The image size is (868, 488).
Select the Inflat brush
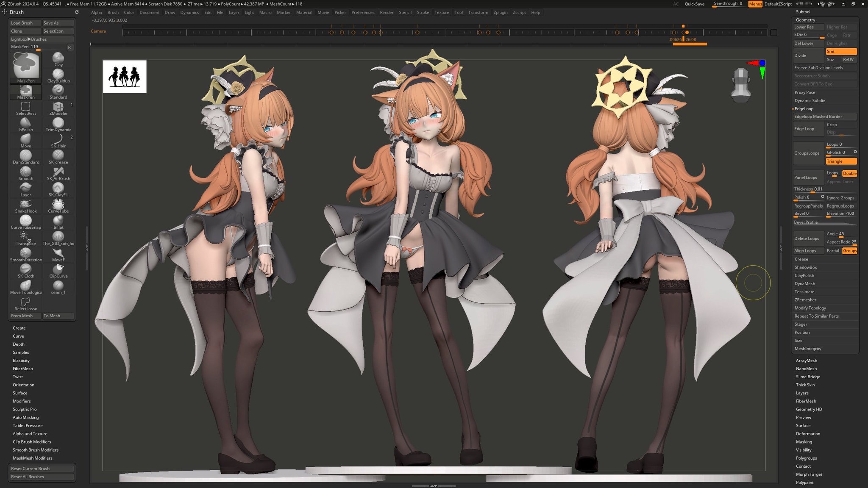point(58,221)
